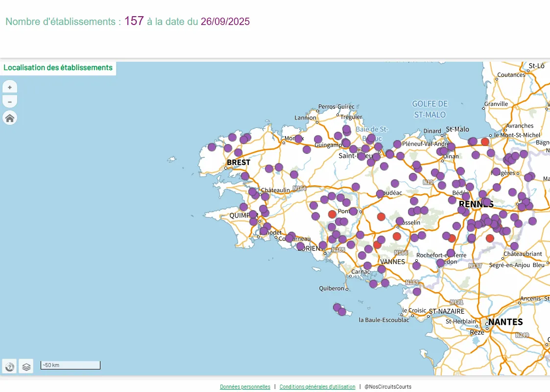Click the NANTES city label
The image size is (550, 392).
pyautogui.click(x=505, y=322)
